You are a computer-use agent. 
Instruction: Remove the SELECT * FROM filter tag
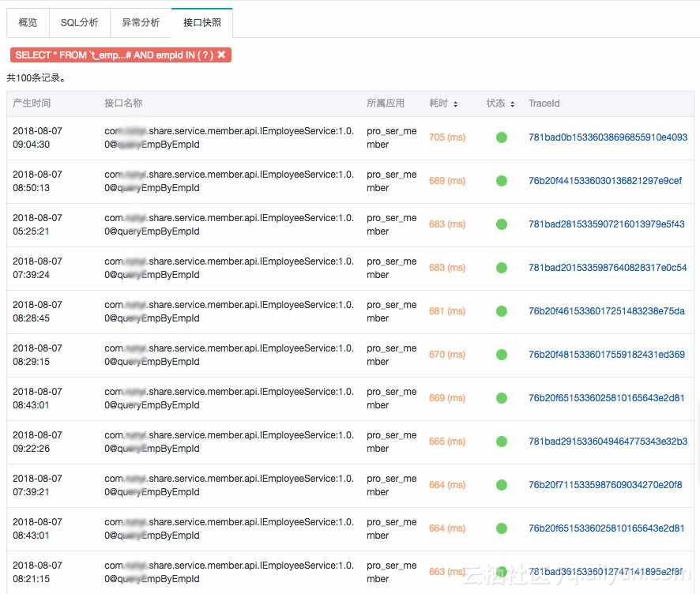coord(221,55)
